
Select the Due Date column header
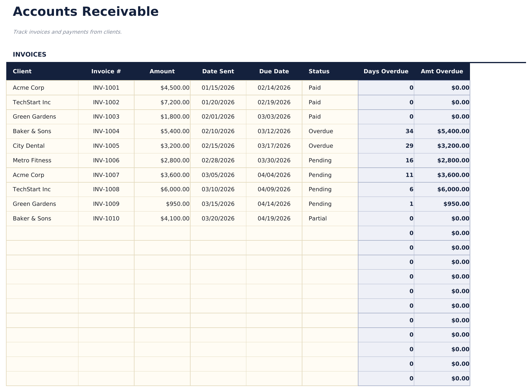pyautogui.click(x=274, y=71)
